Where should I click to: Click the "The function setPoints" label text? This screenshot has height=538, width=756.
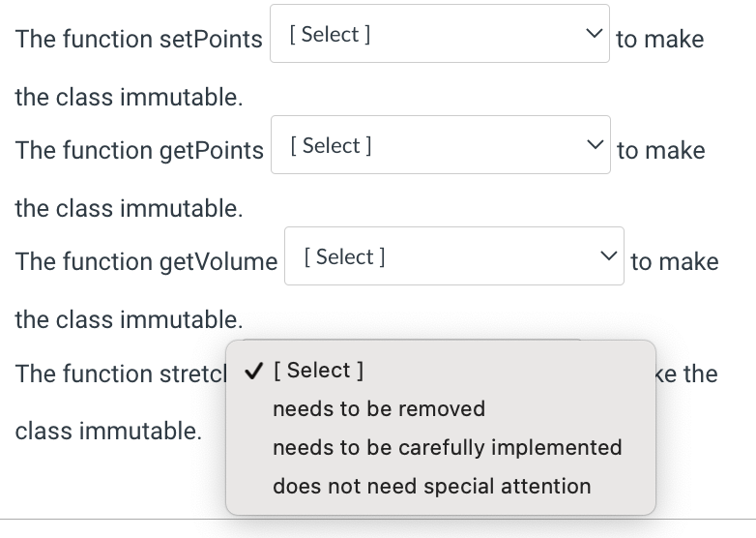coord(139,39)
